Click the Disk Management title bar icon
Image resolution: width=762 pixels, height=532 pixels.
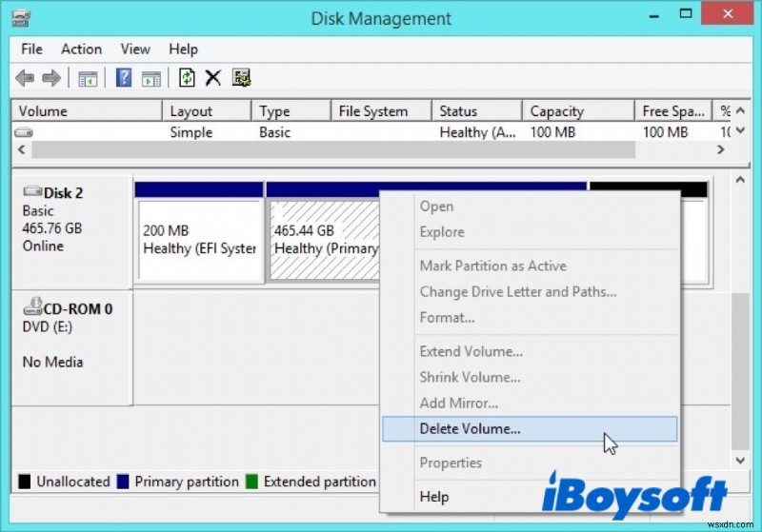(x=21, y=18)
